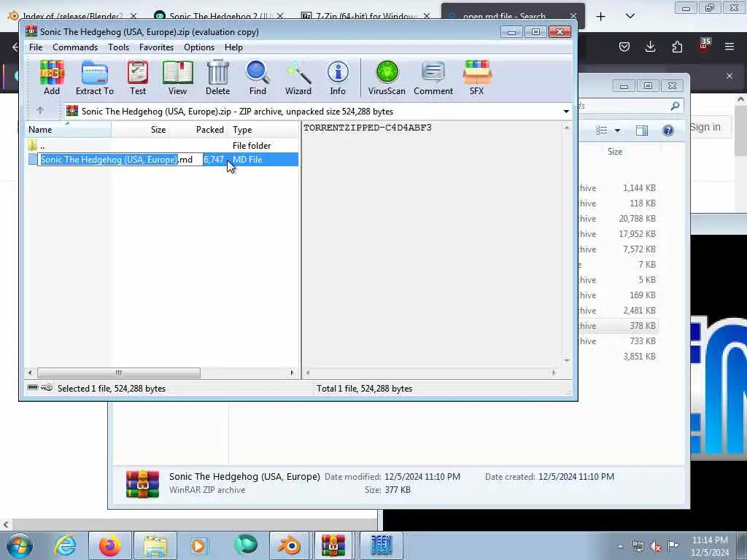Click the comment pane vertical scroll-down arrow
The width and height of the screenshot is (747, 560).
[567, 360]
